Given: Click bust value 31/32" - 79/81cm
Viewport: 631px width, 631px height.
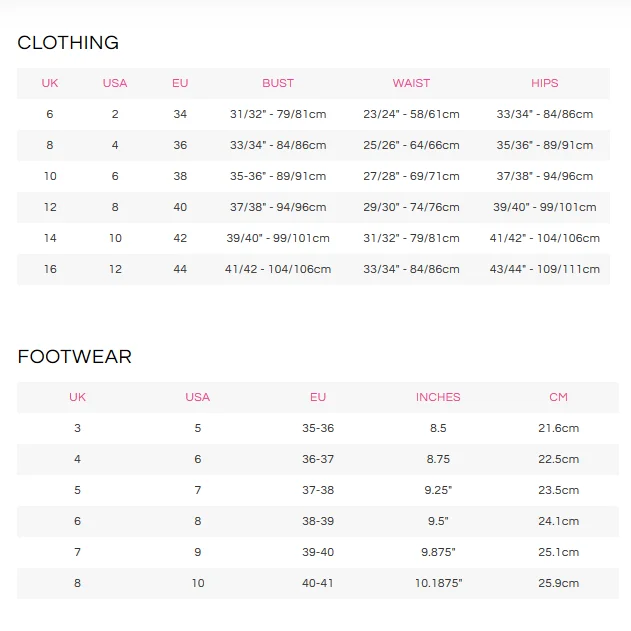Looking at the screenshot, I should (278, 114).
